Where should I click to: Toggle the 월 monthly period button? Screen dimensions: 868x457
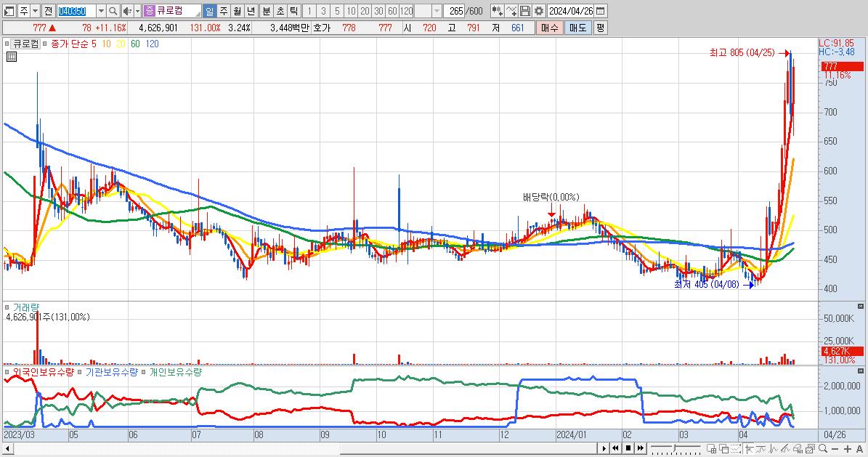(x=237, y=11)
